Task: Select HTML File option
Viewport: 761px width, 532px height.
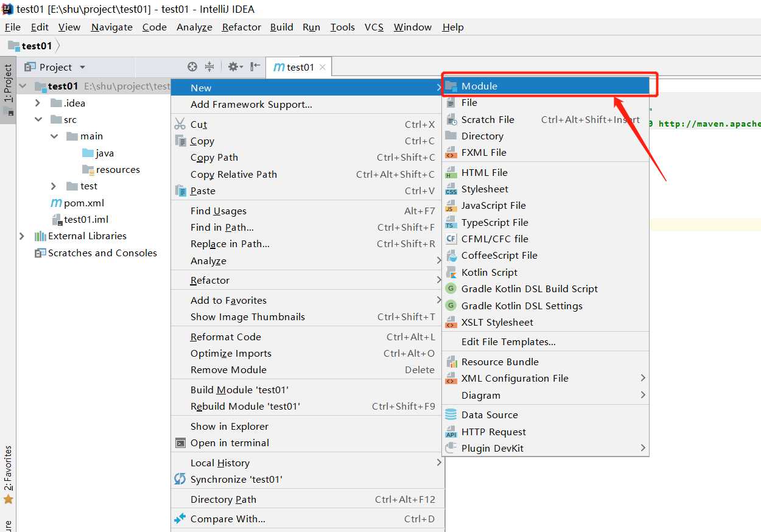Action: coord(545,172)
